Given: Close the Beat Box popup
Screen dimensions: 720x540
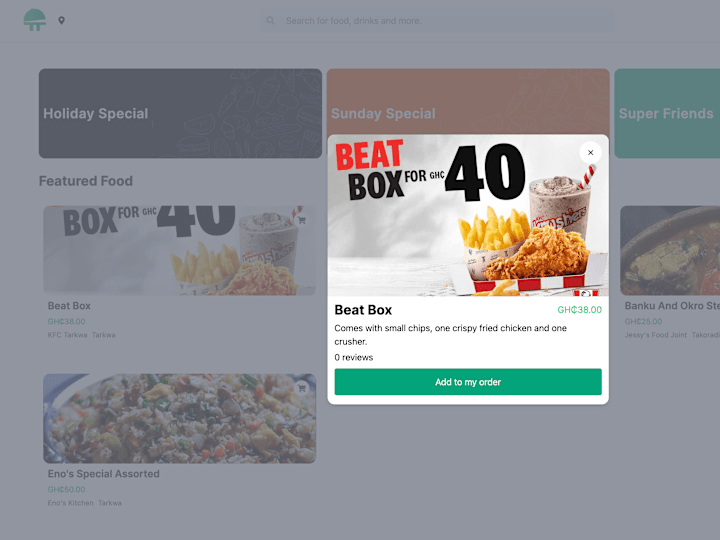Looking at the screenshot, I should click(x=591, y=152).
